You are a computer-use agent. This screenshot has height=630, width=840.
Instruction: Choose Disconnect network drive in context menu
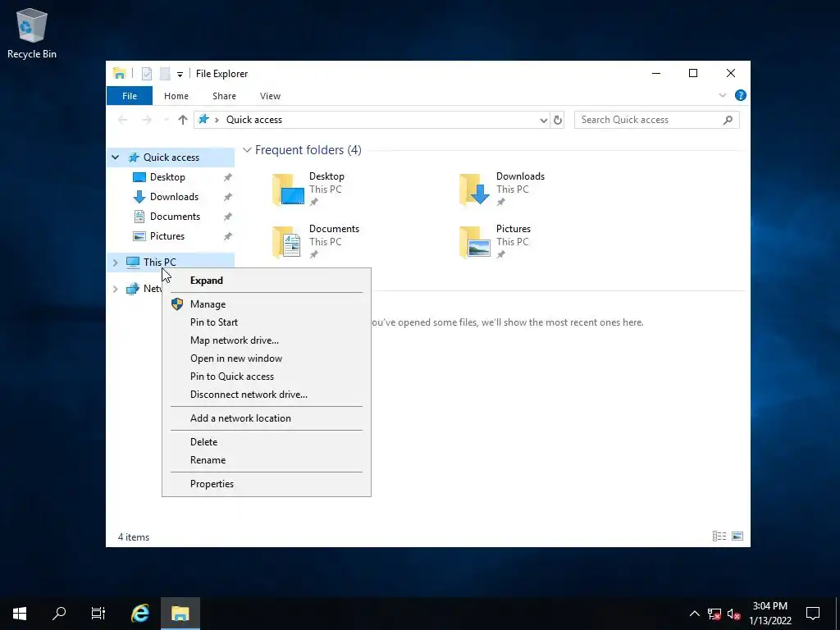267,395
